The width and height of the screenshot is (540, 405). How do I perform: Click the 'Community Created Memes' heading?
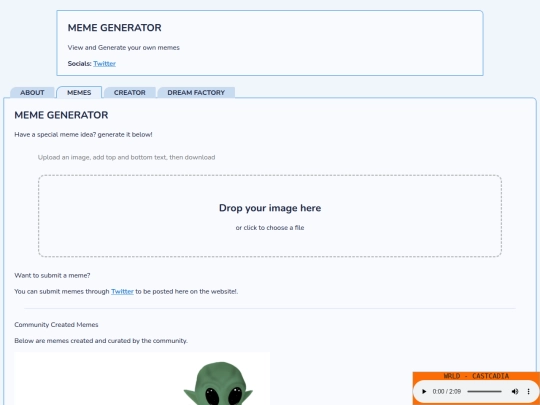pos(56,325)
